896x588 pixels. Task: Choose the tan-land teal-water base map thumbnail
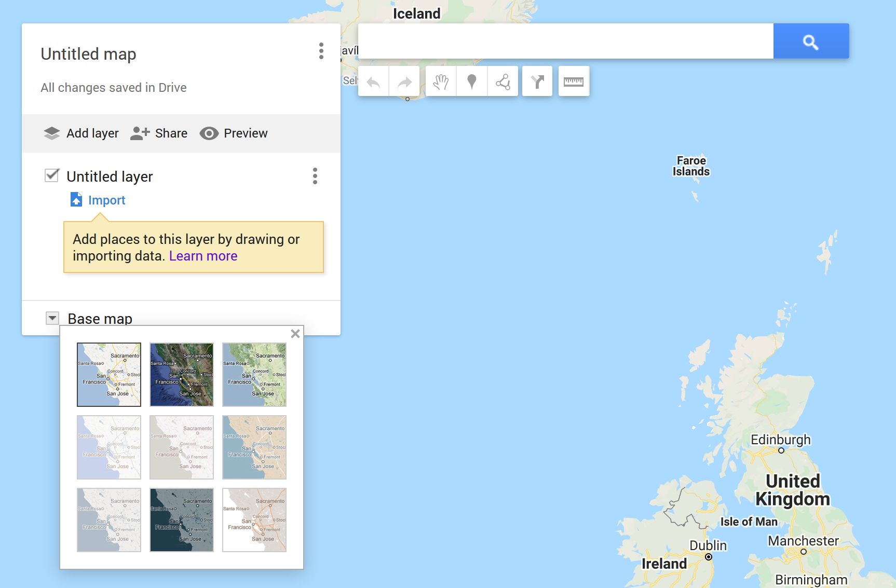point(254,447)
